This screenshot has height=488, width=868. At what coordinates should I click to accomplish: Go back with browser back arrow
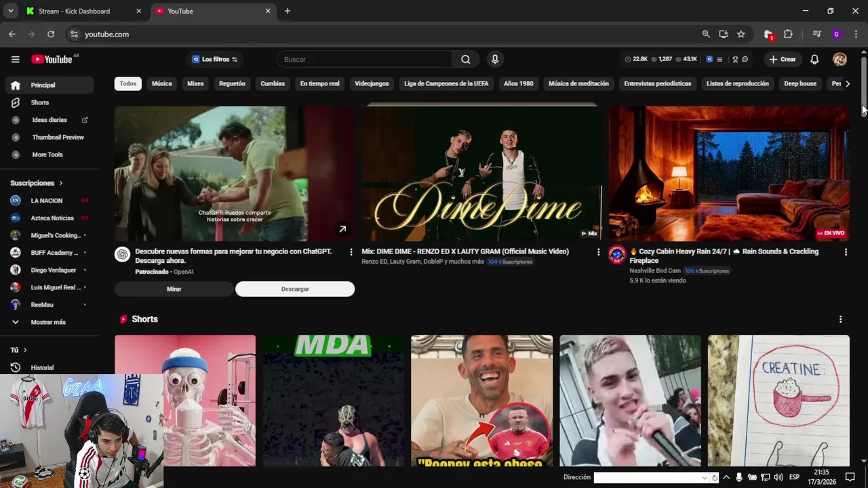[12, 34]
